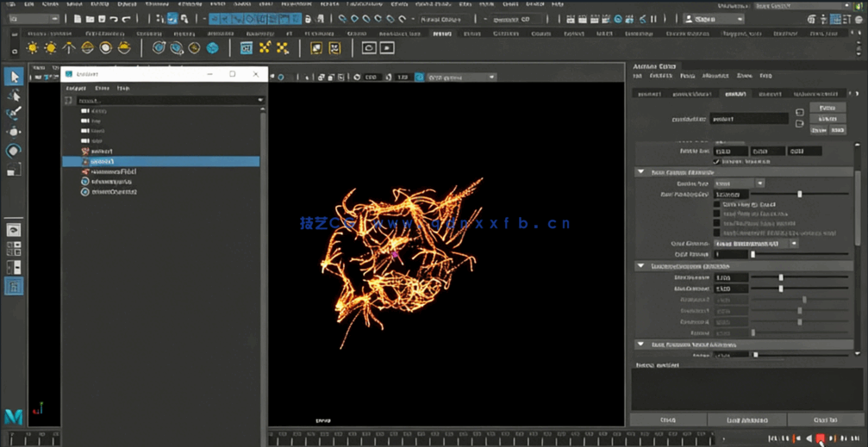Click the blue sphere shelf icon
Screen dimensions: 868x447
[212, 48]
